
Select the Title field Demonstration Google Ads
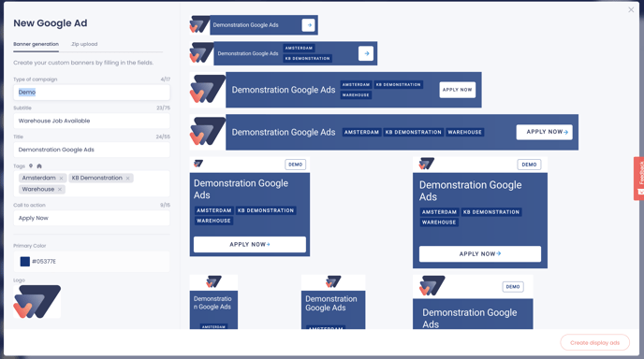[x=92, y=150]
